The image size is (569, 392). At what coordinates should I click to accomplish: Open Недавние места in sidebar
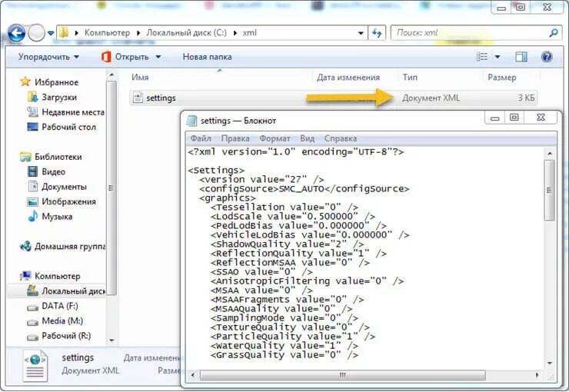coord(73,112)
